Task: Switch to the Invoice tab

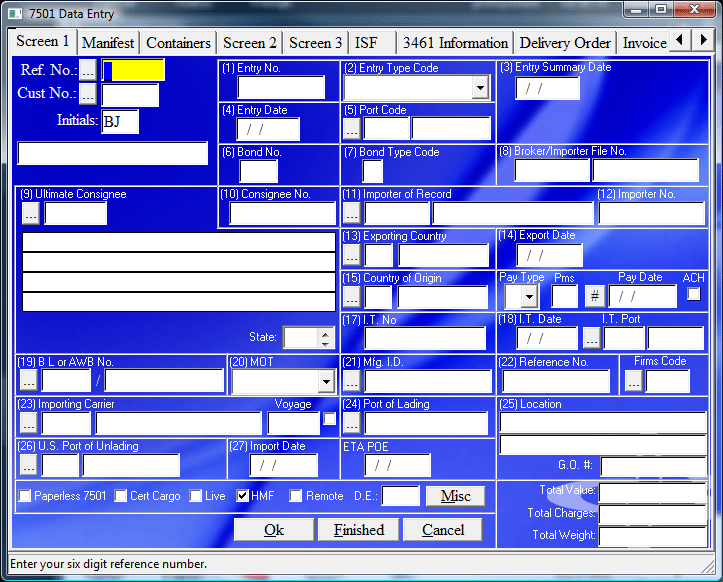Action: click(x=644, y=43)
